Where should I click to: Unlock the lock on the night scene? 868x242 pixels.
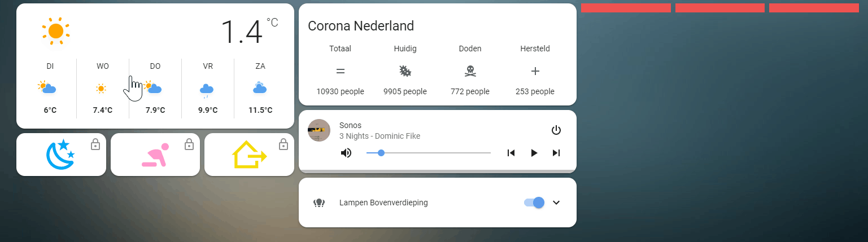point(95,144)
